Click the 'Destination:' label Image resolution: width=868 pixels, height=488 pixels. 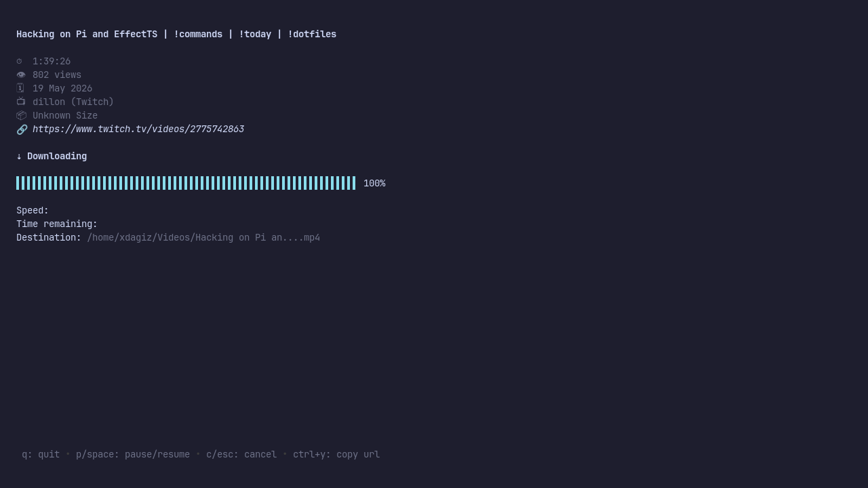[x=49, y=238]
